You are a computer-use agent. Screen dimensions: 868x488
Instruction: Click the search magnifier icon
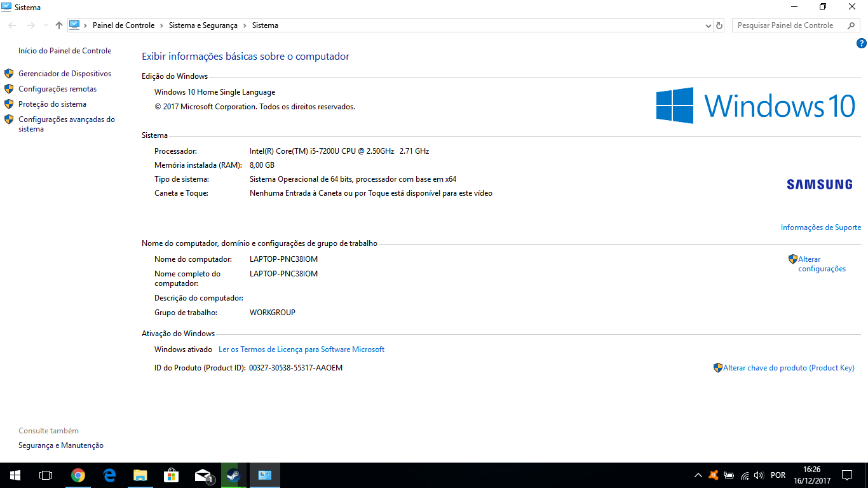point(851,25)
